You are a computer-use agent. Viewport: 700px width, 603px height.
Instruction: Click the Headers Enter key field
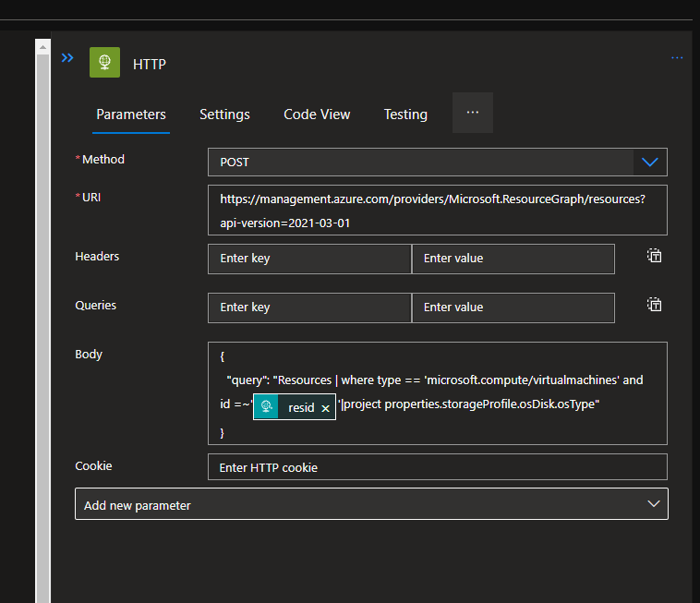pos(309,259)
